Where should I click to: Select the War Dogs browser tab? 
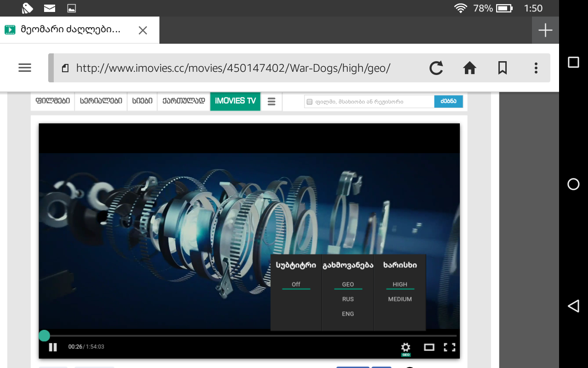(x=79, y=30)
